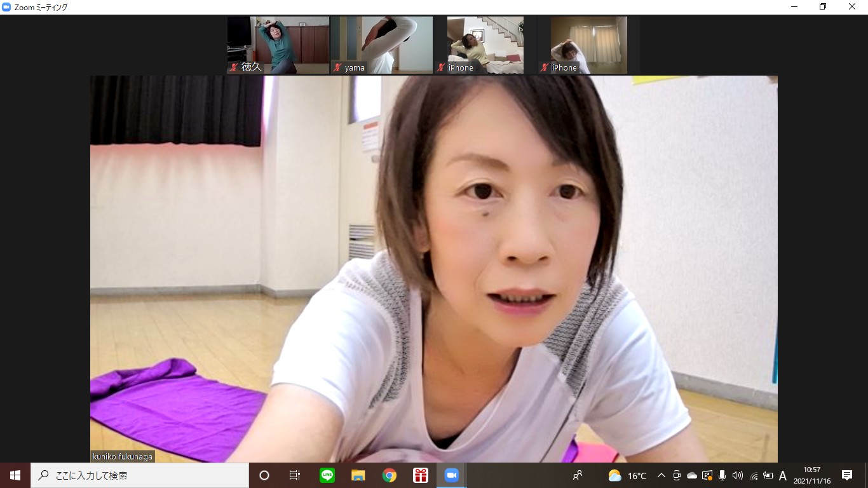Click the taskbar search box 'ここに入力して検索'

click(x=140, y=475)
